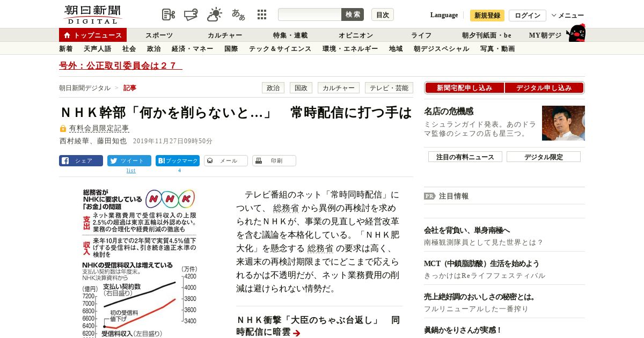The image size is (644, 338).
Task: Open related article ＮＨＫ衝撃「大臣のちゃぶ台返し」
Action: point(318,326)
